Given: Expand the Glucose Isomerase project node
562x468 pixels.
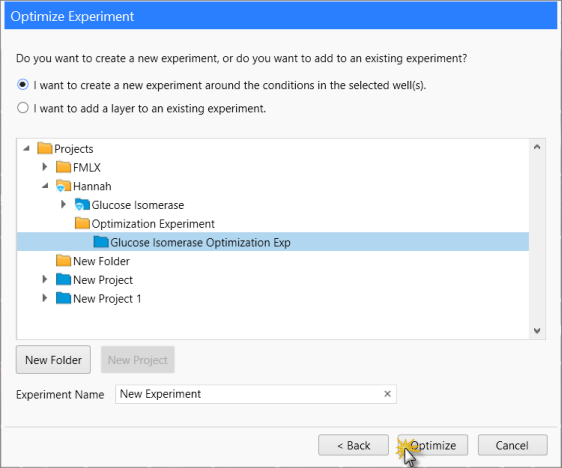Looking at the screenshot, I should [x=63, y=204].
